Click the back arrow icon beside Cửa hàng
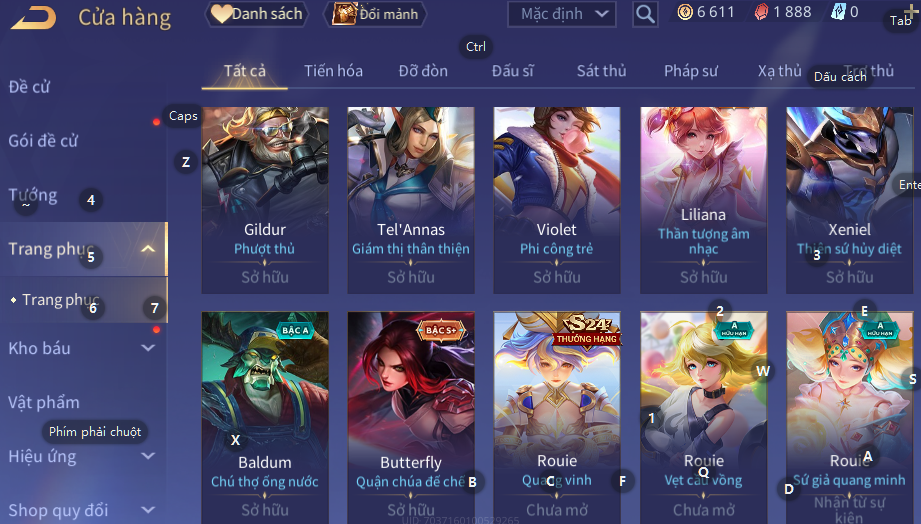Viewport: 921px width, 524px height. 33,17
